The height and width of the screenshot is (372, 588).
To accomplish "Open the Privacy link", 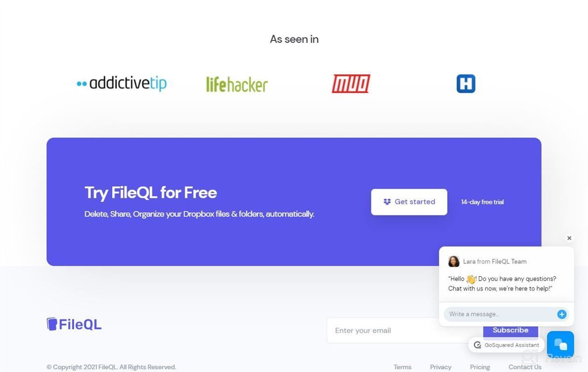I will point(441,367).
